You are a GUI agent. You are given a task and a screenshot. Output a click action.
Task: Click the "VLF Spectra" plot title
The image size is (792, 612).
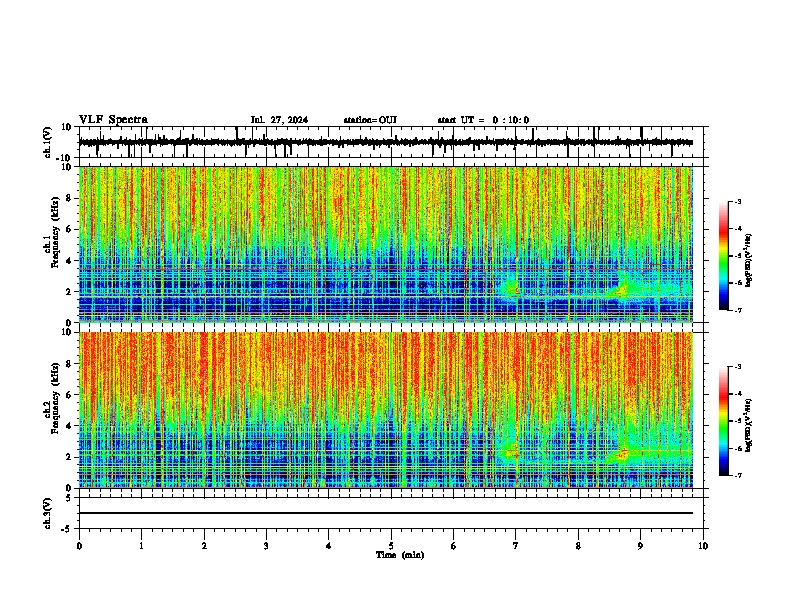tap(113, 119)
